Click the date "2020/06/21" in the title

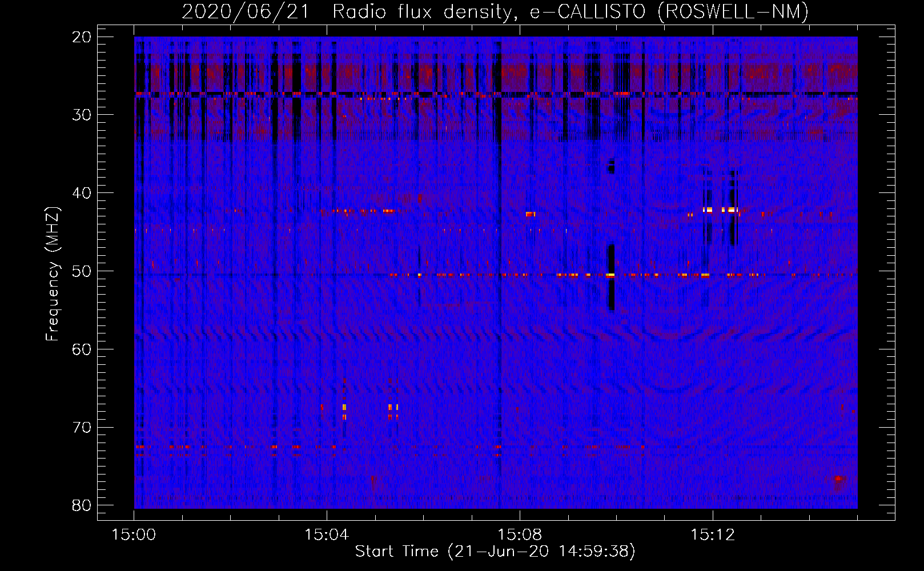point(246,11)
